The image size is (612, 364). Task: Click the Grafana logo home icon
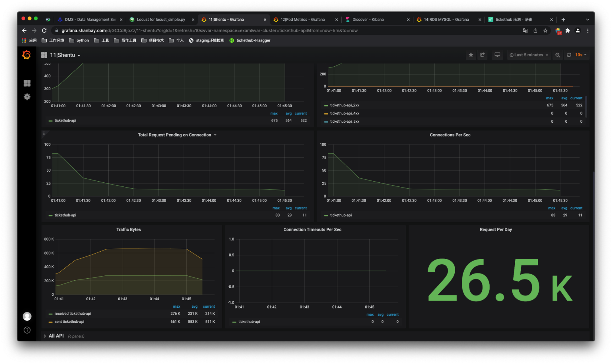pyautogui.click(x=26, y=55)
